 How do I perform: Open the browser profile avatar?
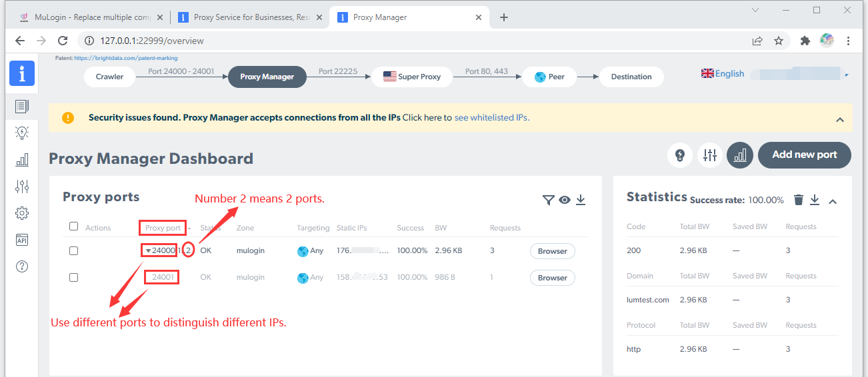(x=827, y=41)
